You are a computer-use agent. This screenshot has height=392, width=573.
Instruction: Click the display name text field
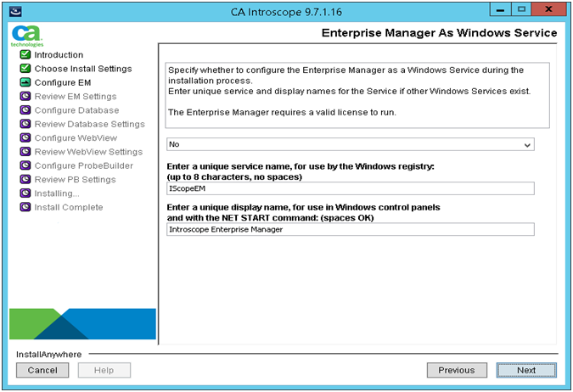point(349,229)
